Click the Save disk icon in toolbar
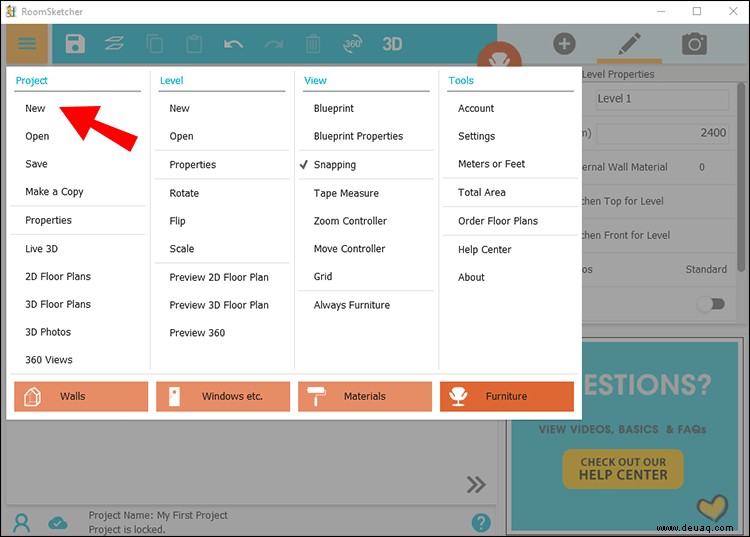Screen dimensions: 750x537 [75, 44]
